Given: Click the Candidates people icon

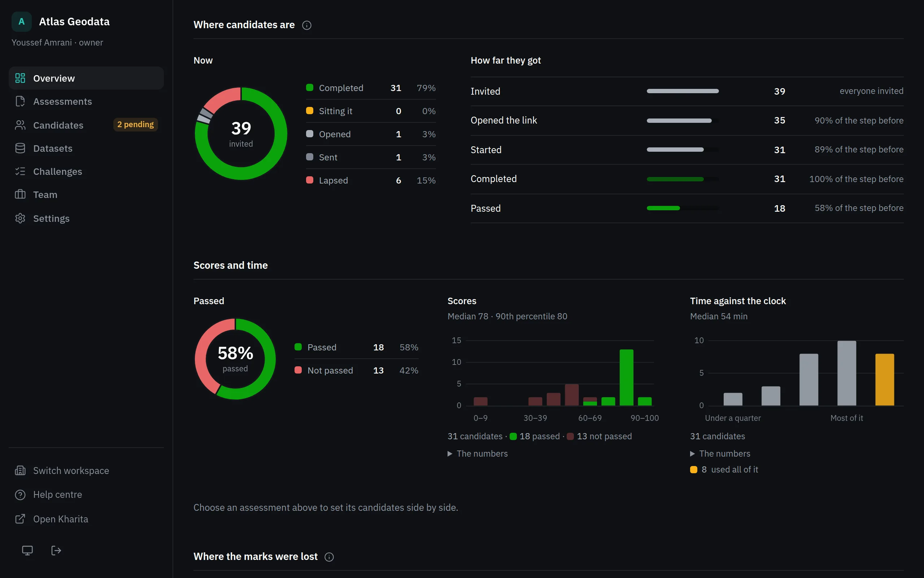Looking at the screenshot, I should click(x=20, y=125).
